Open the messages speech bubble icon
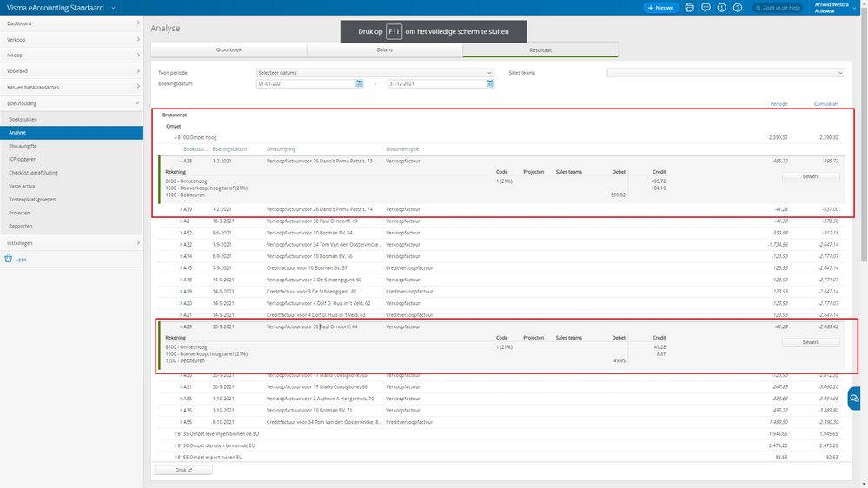Screen dimensions: 868x488 (x=706, y=8)
